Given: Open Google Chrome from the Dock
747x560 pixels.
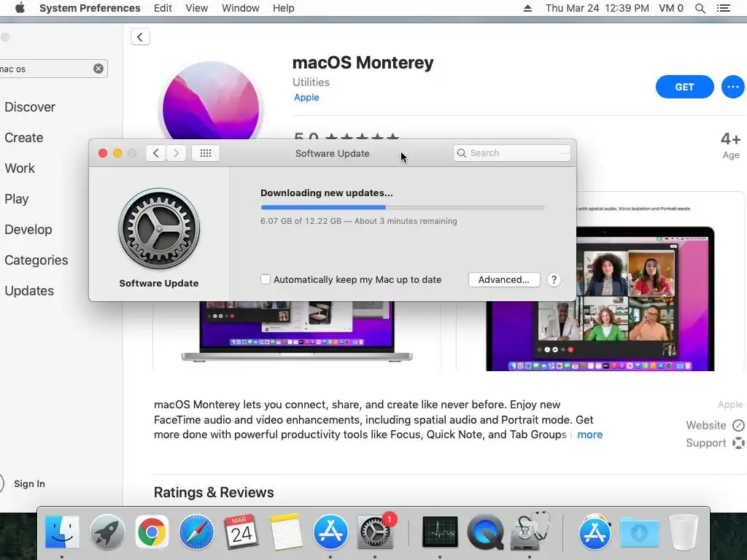Looking at the screenshot, I should coord(152,532).
